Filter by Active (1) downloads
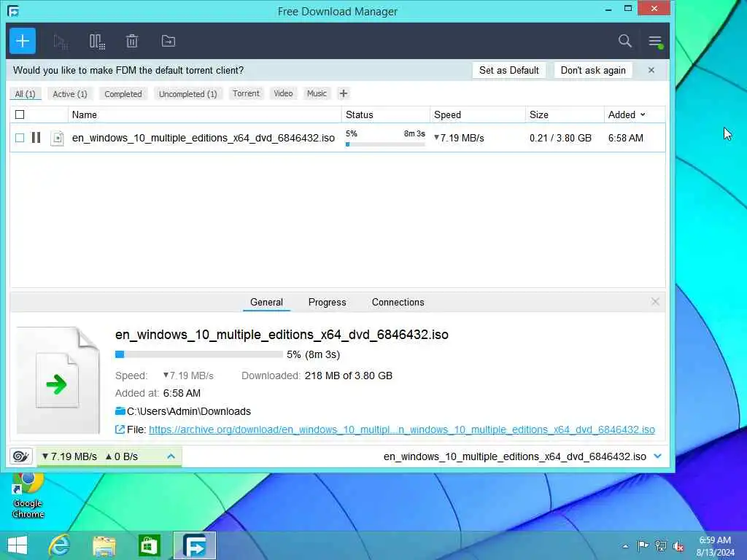The width and height of the screenshot is (747, 560). pyautogui.click(x=70, y=94)
